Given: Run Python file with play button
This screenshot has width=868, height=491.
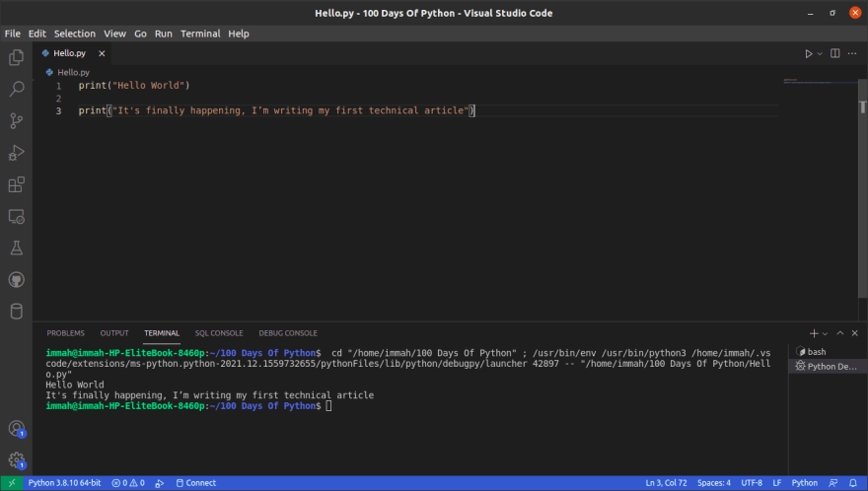Looking at the screenshot, I should click(x=808, y=53).
